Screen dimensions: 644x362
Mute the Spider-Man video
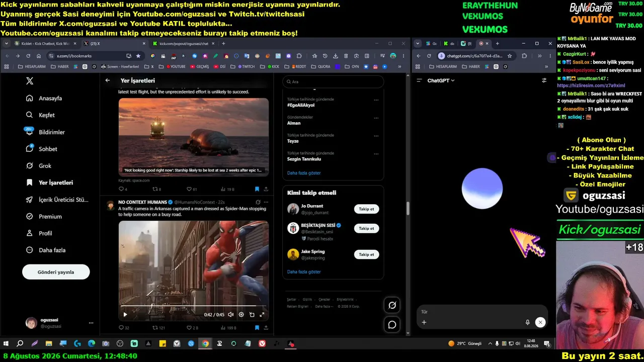click(x=230, y=315)
